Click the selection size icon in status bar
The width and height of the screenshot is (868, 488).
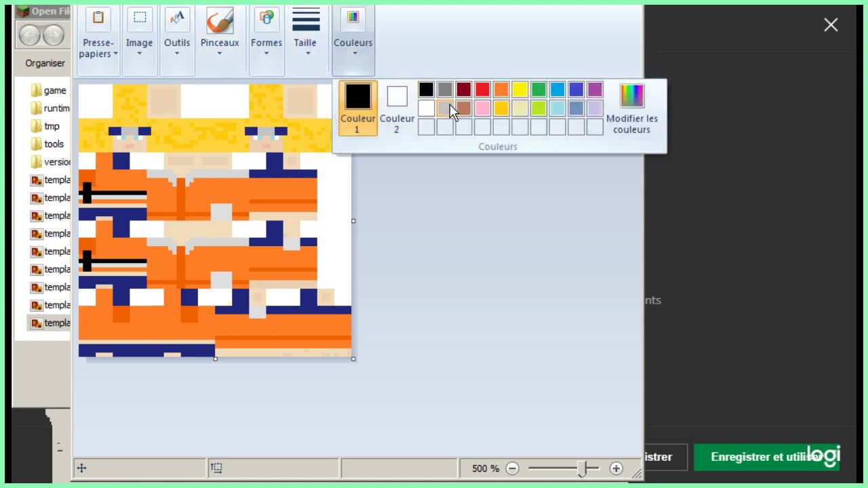[x=216, y=468]
